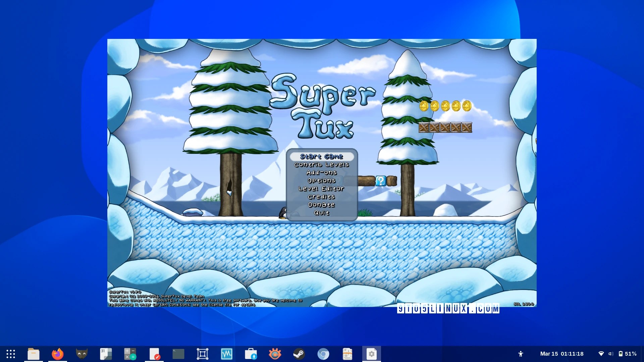Click "Donate" in the main menu
This screenshot has height=362, width=644.
pos(322,204)
